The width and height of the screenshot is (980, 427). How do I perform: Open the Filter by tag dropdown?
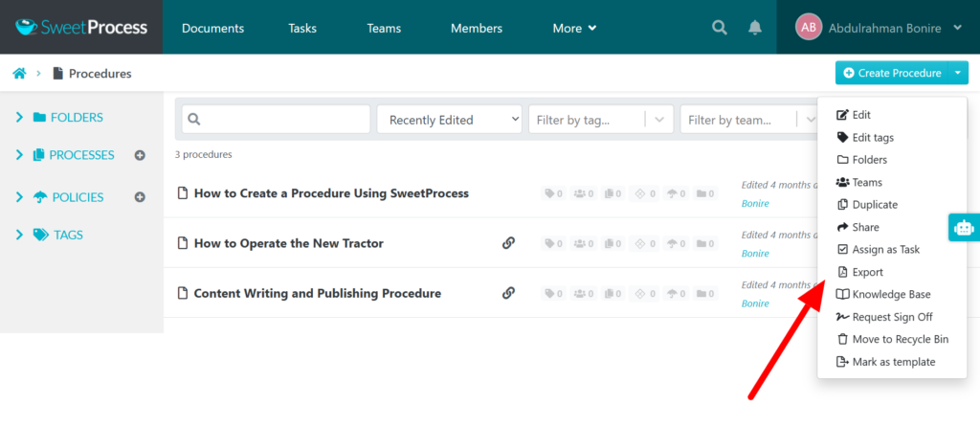pyautogui.click(x=600, y=120)
